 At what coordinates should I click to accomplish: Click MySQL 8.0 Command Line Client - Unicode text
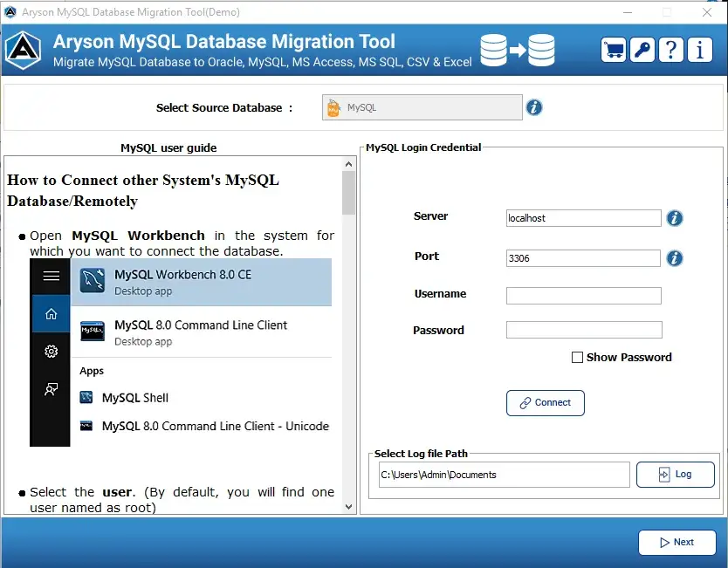click(216, 426)
